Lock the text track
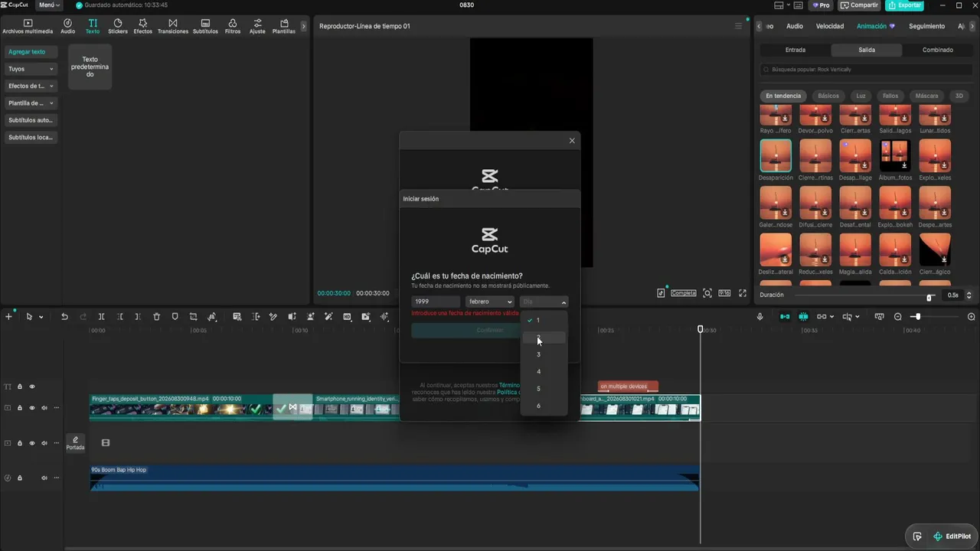Image resolution: width=980 pixels, height=551 pixels. (x=20, y=386)
